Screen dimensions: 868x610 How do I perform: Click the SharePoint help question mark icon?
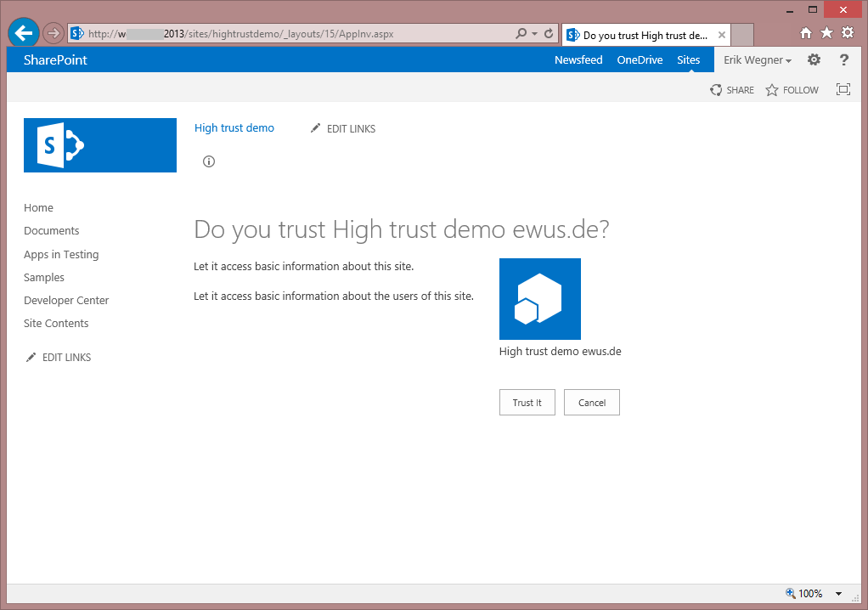(843, 60)
